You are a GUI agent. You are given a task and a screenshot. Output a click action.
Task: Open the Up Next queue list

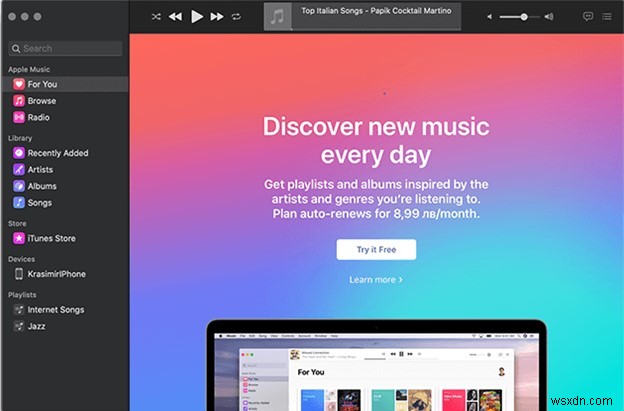[x=607, y=16]
